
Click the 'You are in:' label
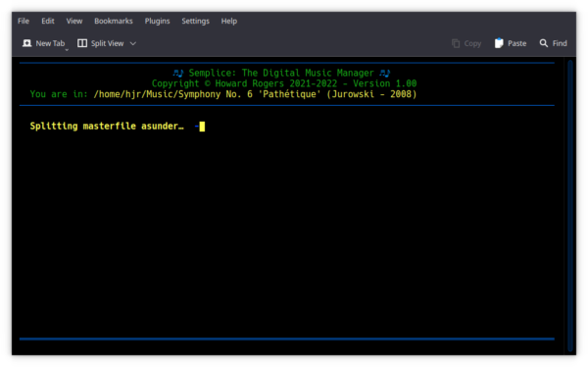click(x=59, y=94)
